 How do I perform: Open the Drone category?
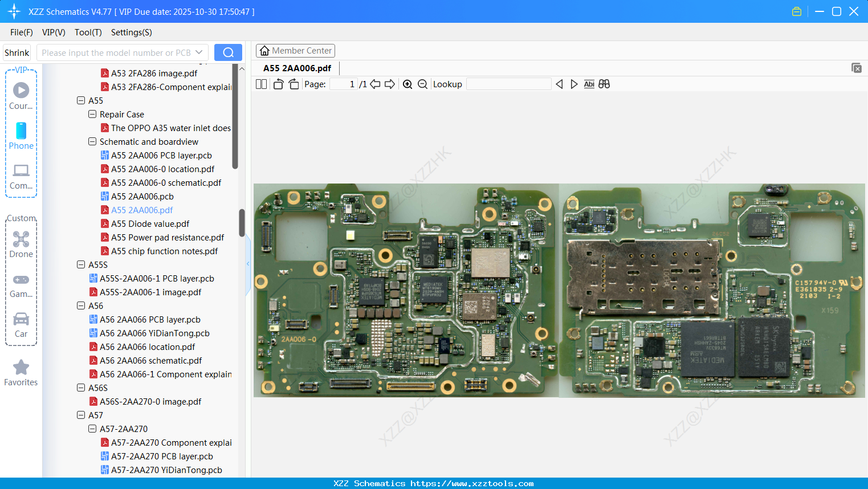(x=21, y=244)
